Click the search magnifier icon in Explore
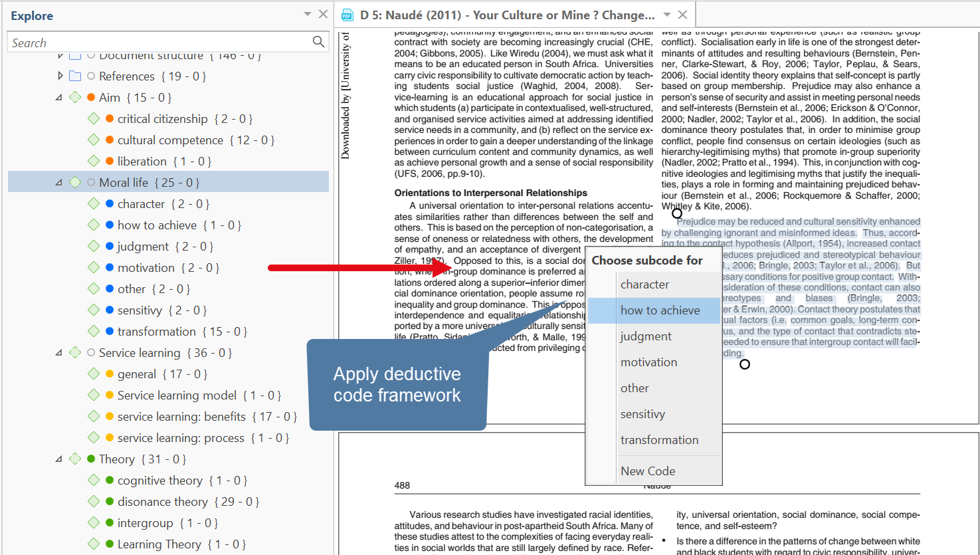The width and height of the screenshot is (980, 555). point(318,42)
